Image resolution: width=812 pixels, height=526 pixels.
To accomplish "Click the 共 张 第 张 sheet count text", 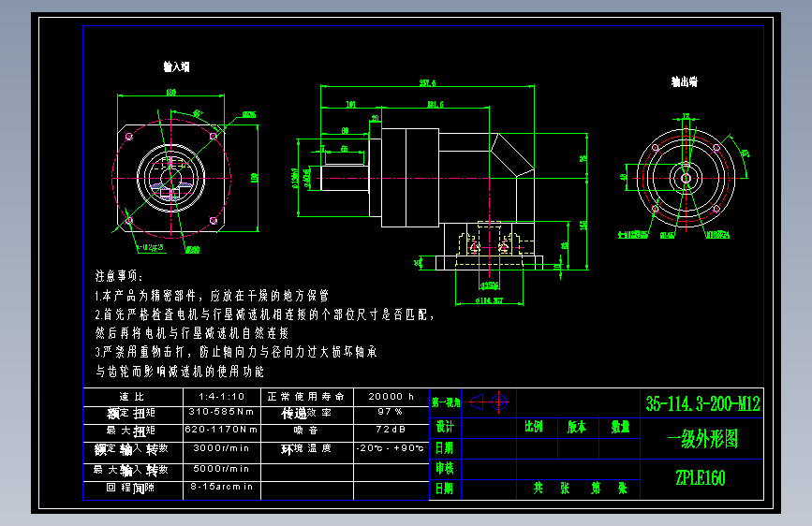I will click(580, 489).
